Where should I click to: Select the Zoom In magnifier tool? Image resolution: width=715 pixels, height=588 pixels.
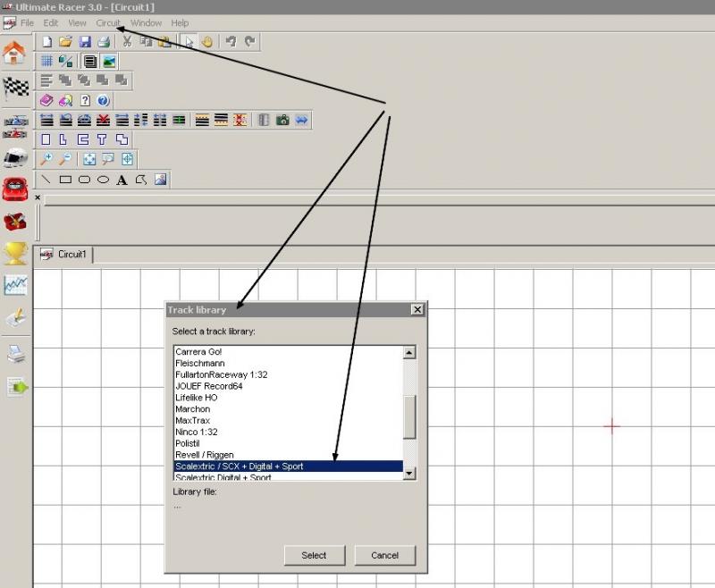pos(46,159)
